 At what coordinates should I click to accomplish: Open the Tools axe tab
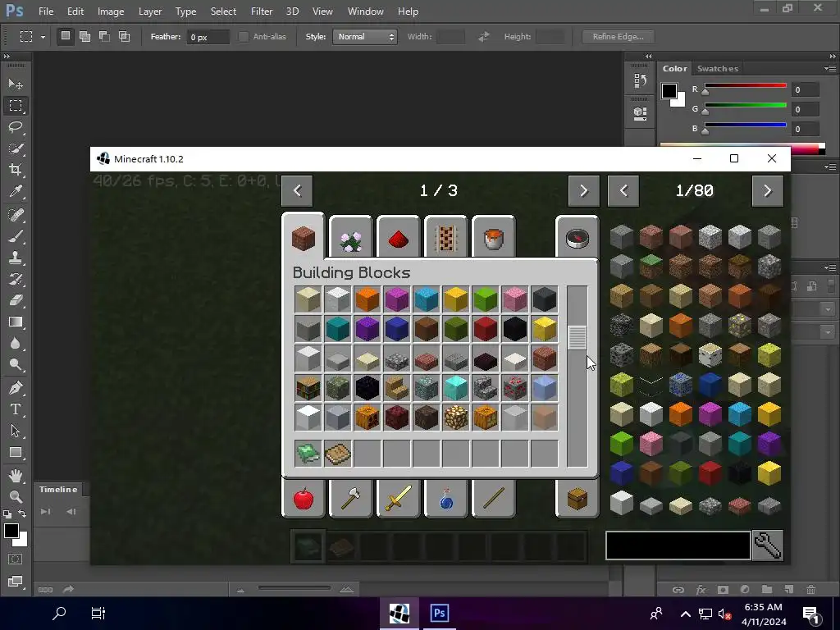point(351,498)
